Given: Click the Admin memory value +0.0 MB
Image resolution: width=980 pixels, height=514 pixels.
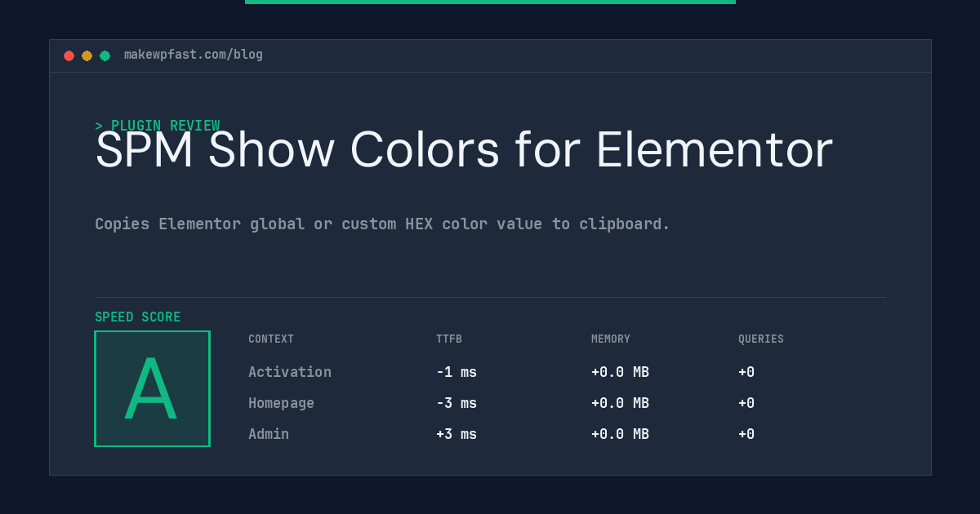Looking at the screenshot, I should pos(620,434).
